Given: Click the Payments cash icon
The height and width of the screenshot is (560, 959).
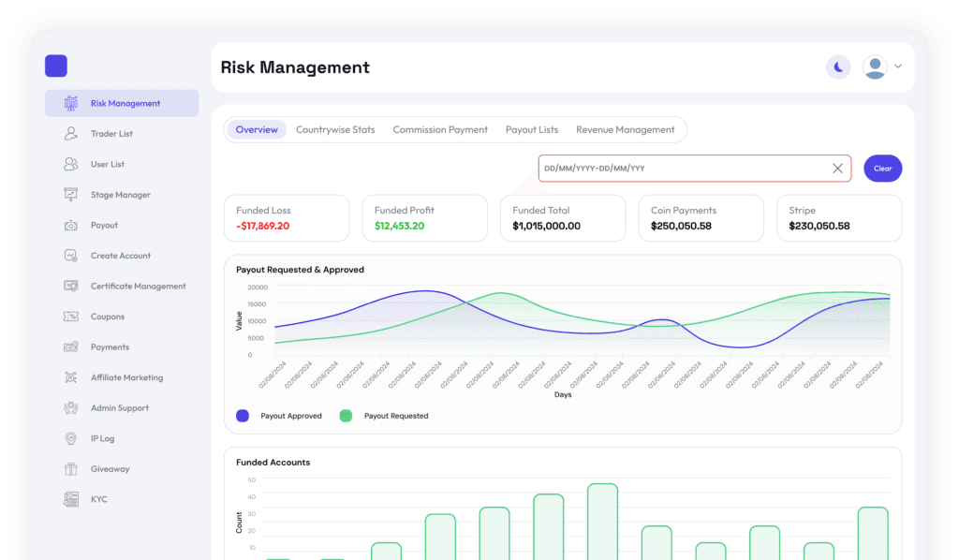Looking at the screenshot, I should 71,346.
